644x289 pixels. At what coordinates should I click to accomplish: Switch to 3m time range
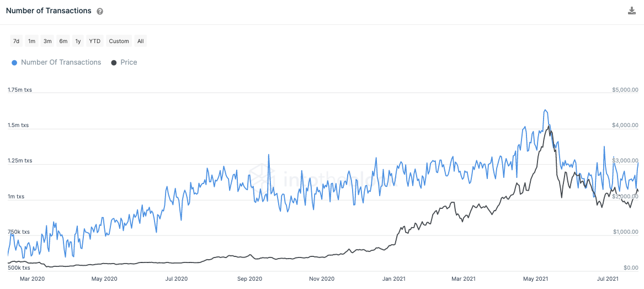click(x=47, y=41)
